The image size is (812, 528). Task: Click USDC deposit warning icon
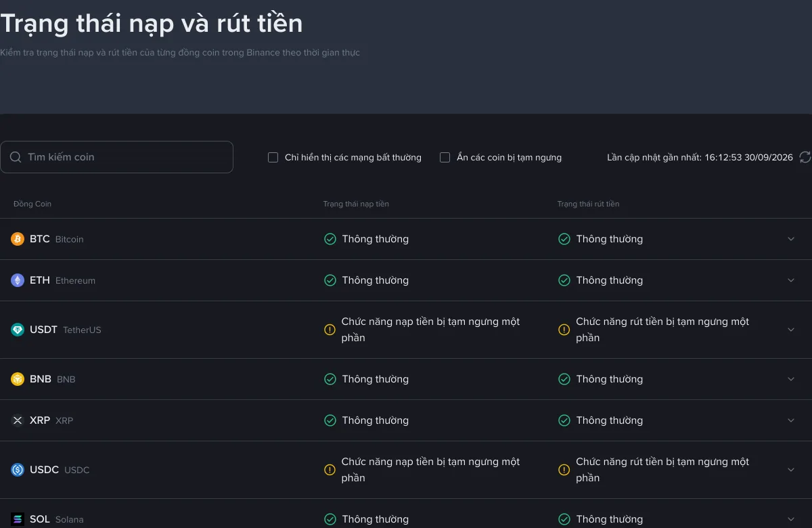(x=330, y=470)
